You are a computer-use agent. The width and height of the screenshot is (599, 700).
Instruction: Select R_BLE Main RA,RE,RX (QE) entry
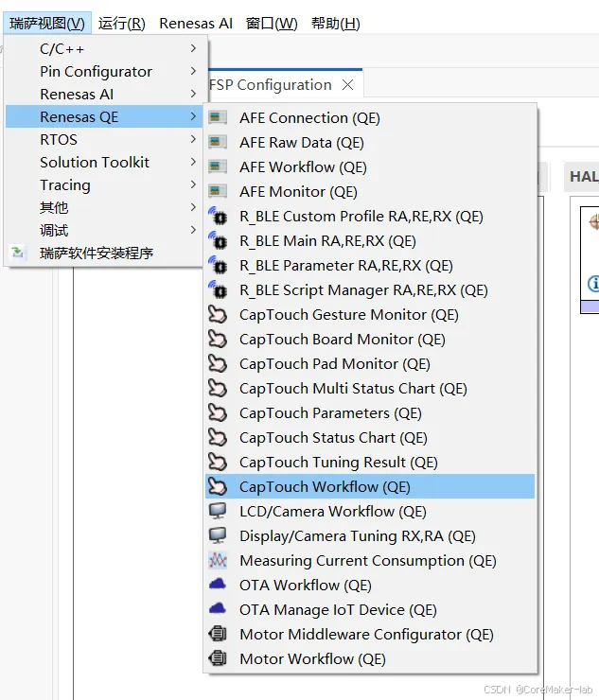(370, 240)
